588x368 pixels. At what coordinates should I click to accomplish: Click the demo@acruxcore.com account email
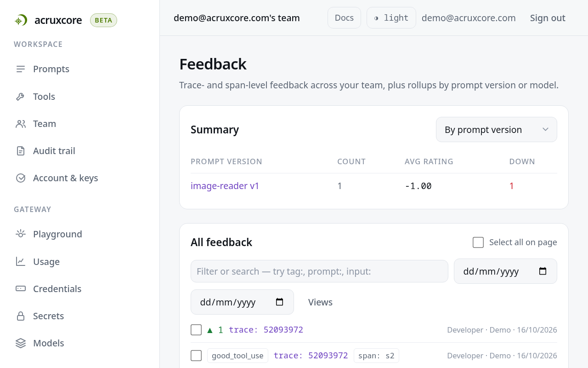point(469,18)
